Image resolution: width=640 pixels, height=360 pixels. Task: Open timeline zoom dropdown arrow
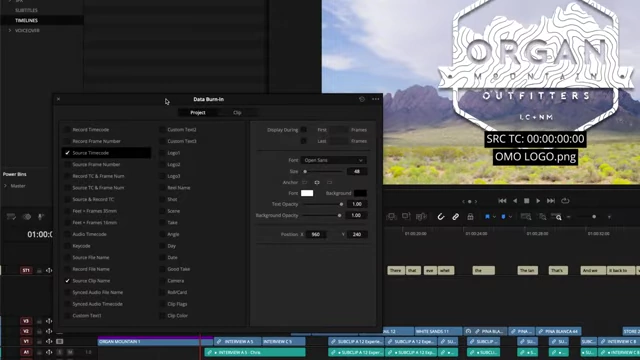pos(609,217)
